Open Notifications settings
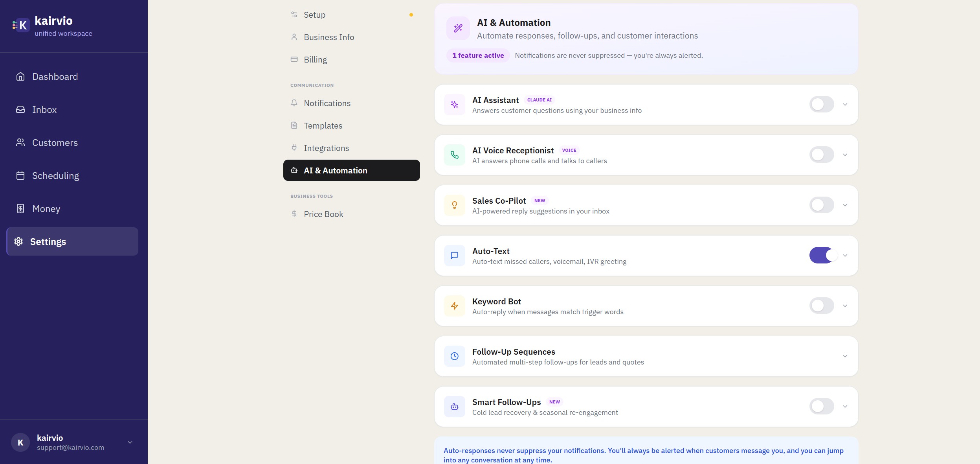This screenshot has height=464, width=980. click(352, 103)
